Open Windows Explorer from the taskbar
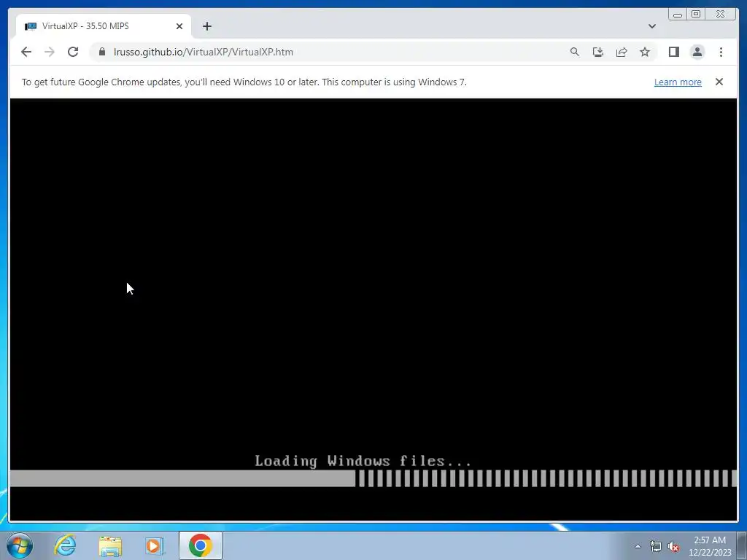This screenshot has height=560, width=747. pyautogui.click(x=110, y=545)
